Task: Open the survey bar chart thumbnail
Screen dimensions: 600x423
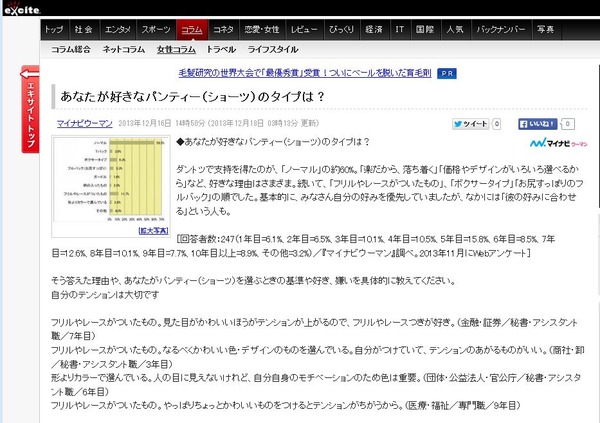Action: (111, 180)
